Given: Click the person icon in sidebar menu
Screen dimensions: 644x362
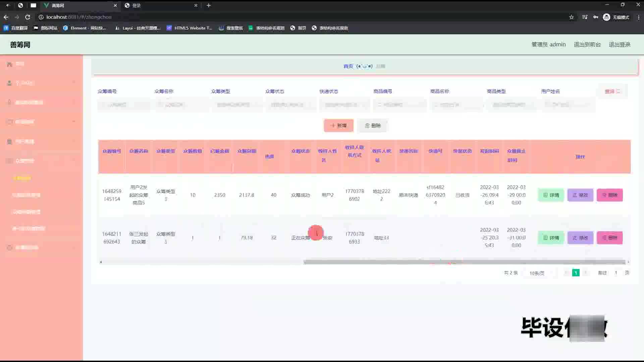Looking at the screenshot, I should 10,83.
